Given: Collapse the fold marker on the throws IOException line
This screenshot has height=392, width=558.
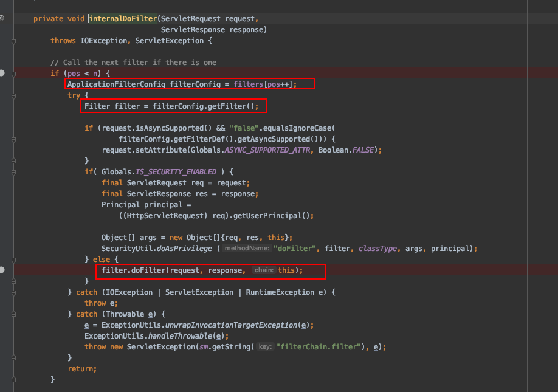Looking at the screenshot, I should pyautogui.click(x=13, y=41).
